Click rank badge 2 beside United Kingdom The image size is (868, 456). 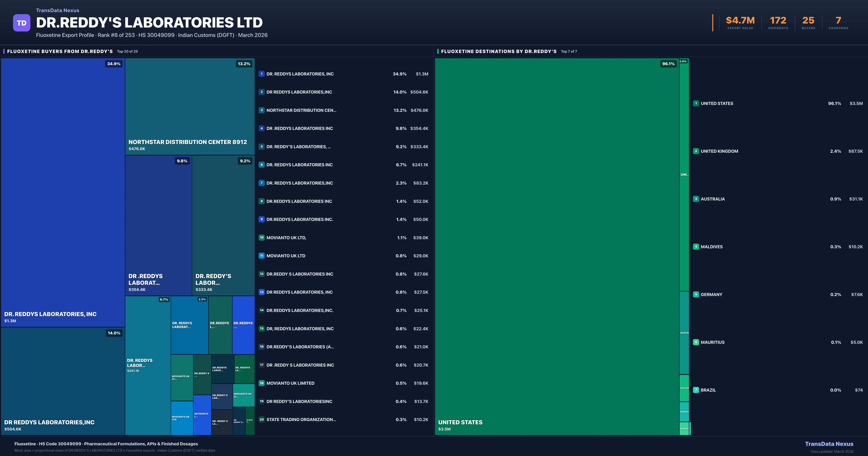696,151
